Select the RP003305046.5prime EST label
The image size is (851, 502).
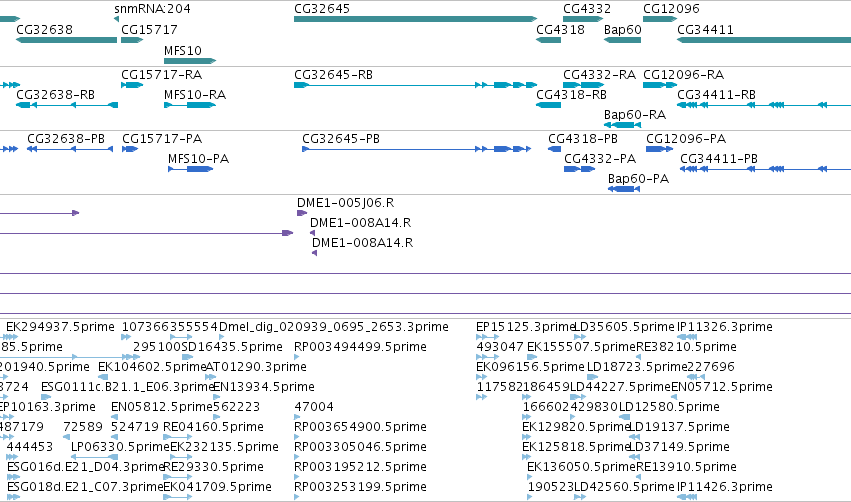(360, 447)
